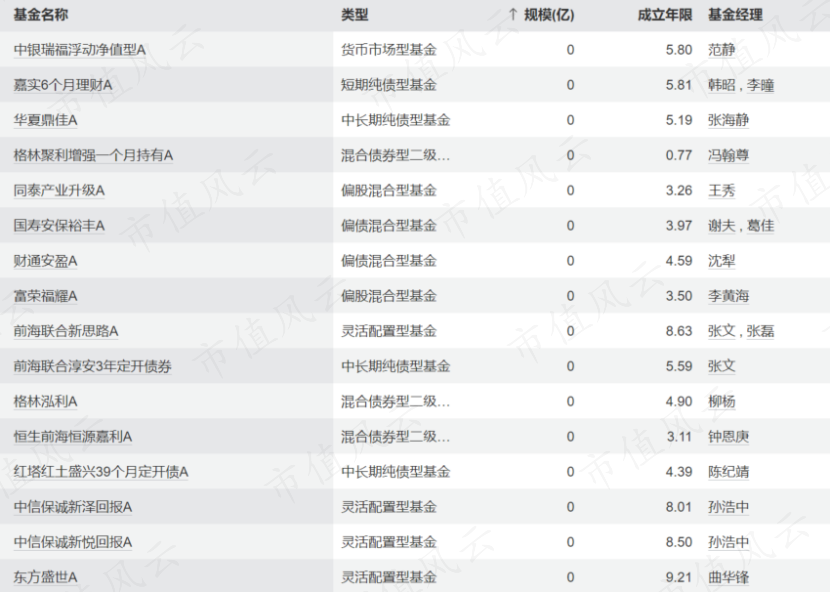Open manager 陈纪靖 profile
The image size is (830, 592).
coord(728,472)
